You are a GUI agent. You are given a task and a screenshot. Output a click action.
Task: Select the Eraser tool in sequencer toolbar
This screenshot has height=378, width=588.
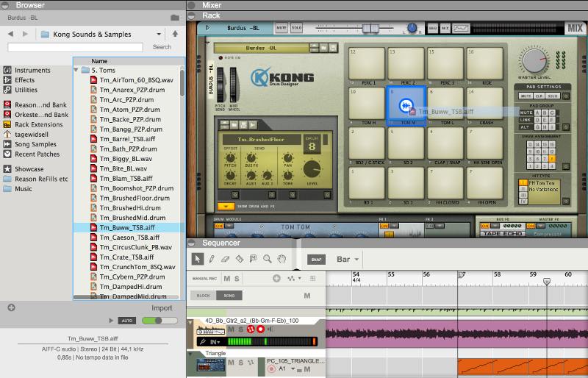coord(226,259)
